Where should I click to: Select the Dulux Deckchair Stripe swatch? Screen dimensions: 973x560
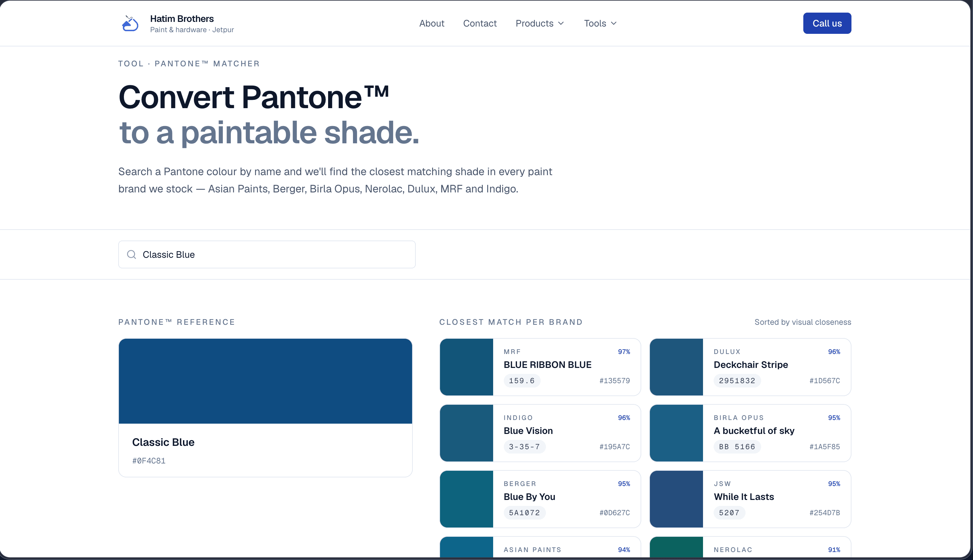click(x=676, y=367)
